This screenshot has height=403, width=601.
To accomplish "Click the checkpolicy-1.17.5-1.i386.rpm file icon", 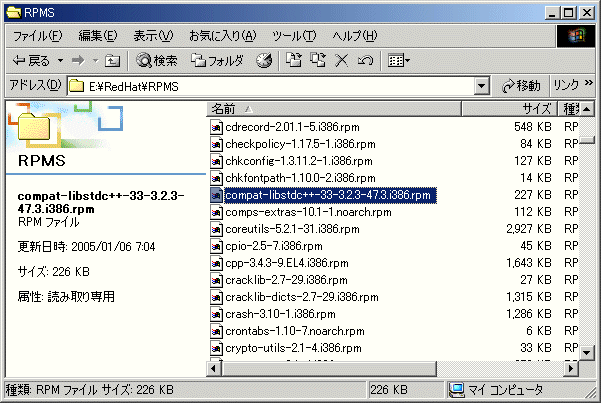I will pyautogui.click(x=216, y=144).
